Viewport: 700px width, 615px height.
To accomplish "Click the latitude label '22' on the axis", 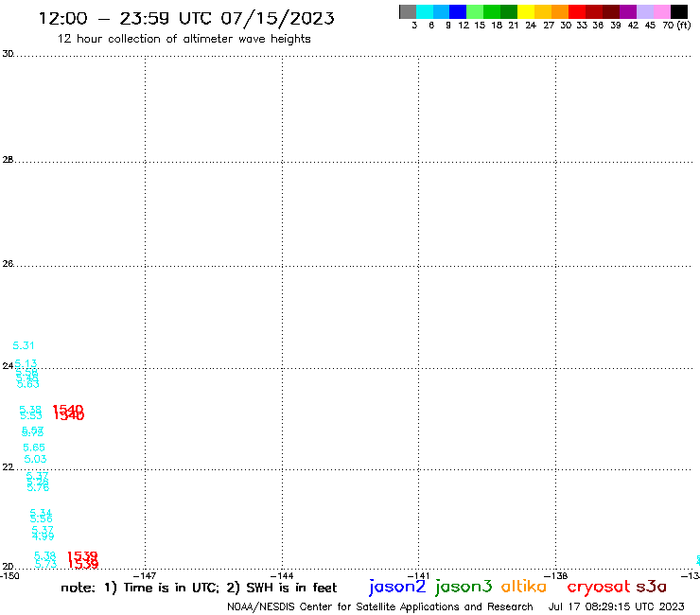I will pyautogui.click(x=8, y=467).
